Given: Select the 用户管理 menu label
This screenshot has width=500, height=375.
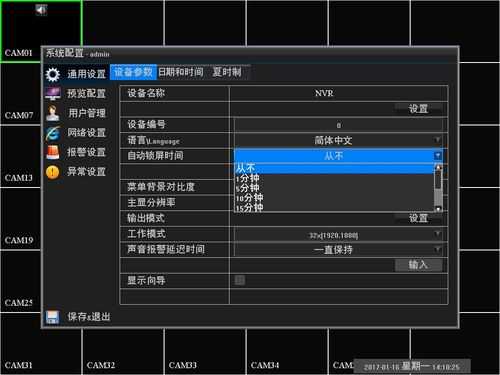Looking at the screenshot, I should tap(87, 113).
